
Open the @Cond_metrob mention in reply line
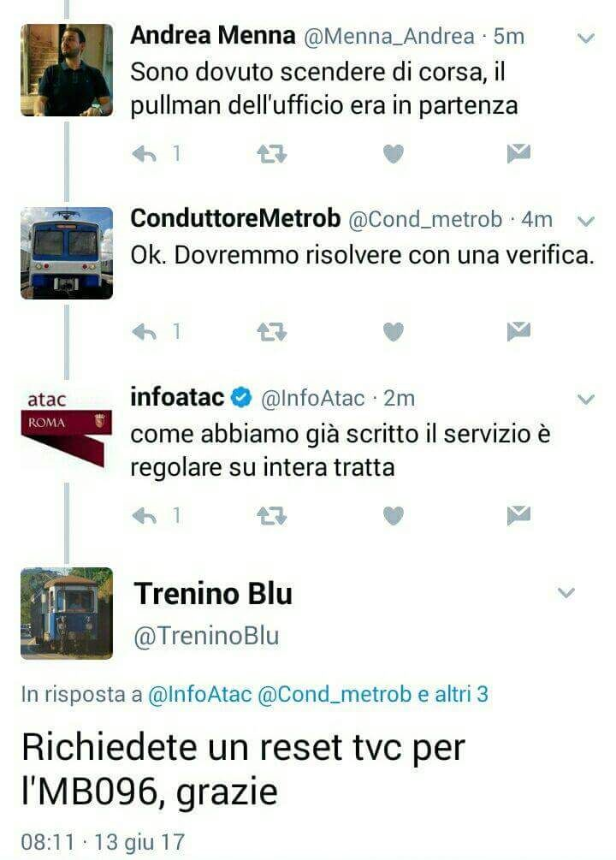point(334,694)
